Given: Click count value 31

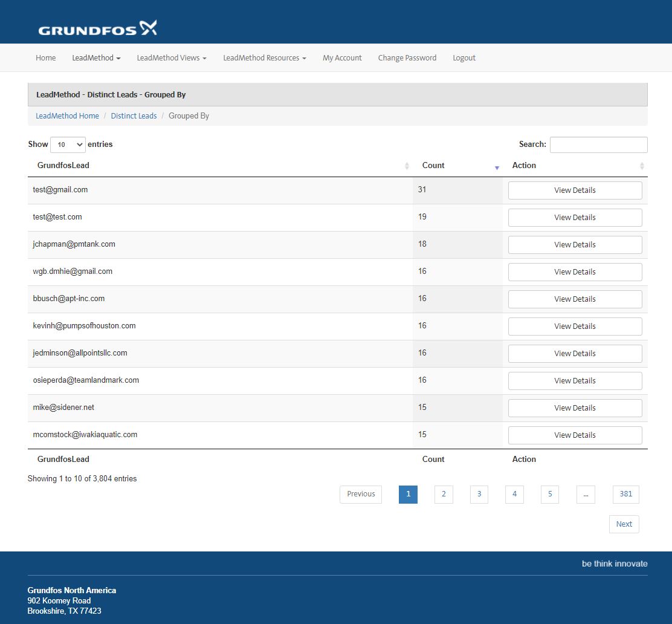Looking at the screenshot, I should 422,190.
